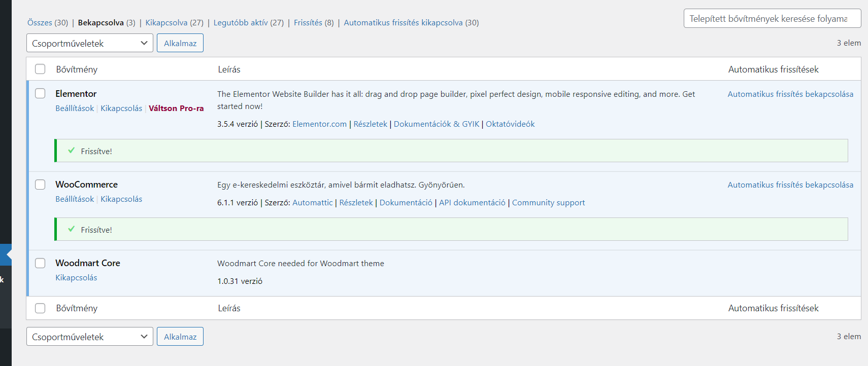The height and width of the screenshot is (366, 868).
Task: Click the Woodmart Core description text
Action: click(301, 263)
